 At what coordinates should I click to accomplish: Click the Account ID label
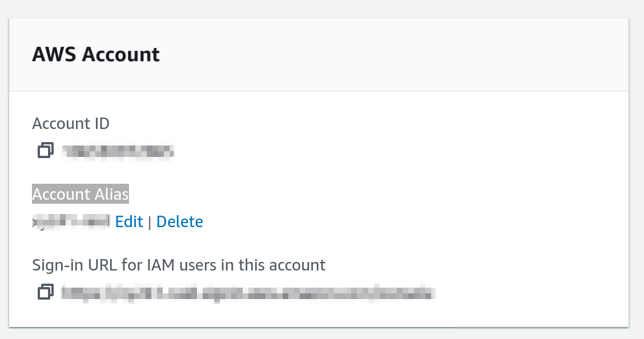[x=71, y=123]
